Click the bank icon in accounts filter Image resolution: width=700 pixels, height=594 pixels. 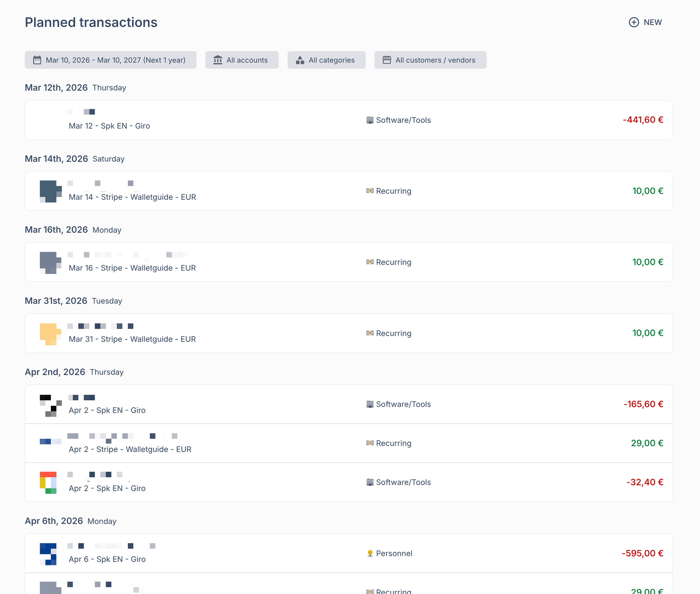(218, 60)
